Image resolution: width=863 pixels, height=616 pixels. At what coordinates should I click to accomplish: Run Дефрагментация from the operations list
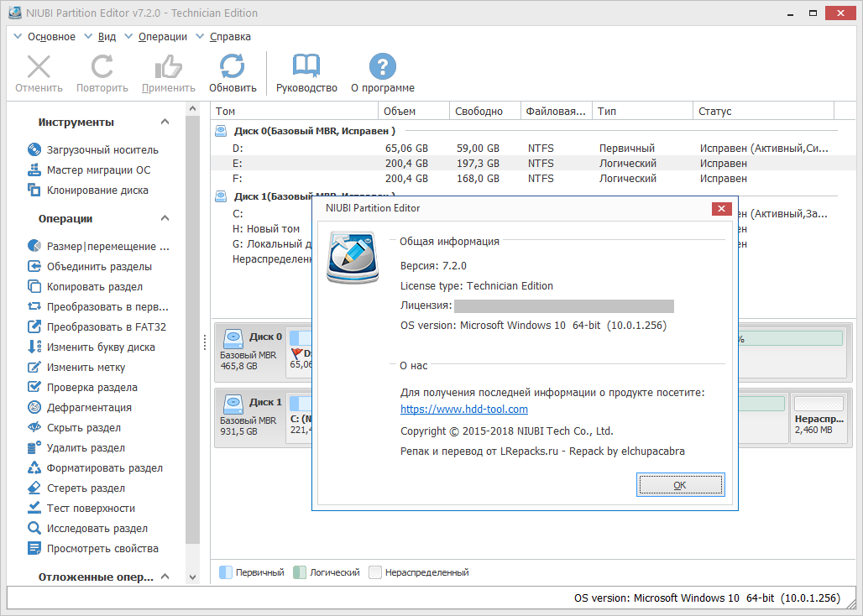pos(89,408)
